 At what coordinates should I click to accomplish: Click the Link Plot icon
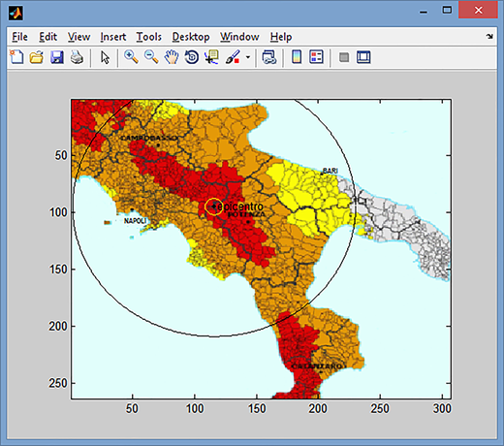click(x=268, y=57)
